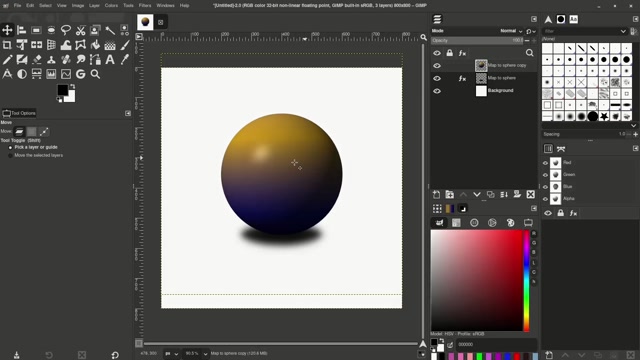
Task: Switch to the Fonts tab
Action: point(573,19)
